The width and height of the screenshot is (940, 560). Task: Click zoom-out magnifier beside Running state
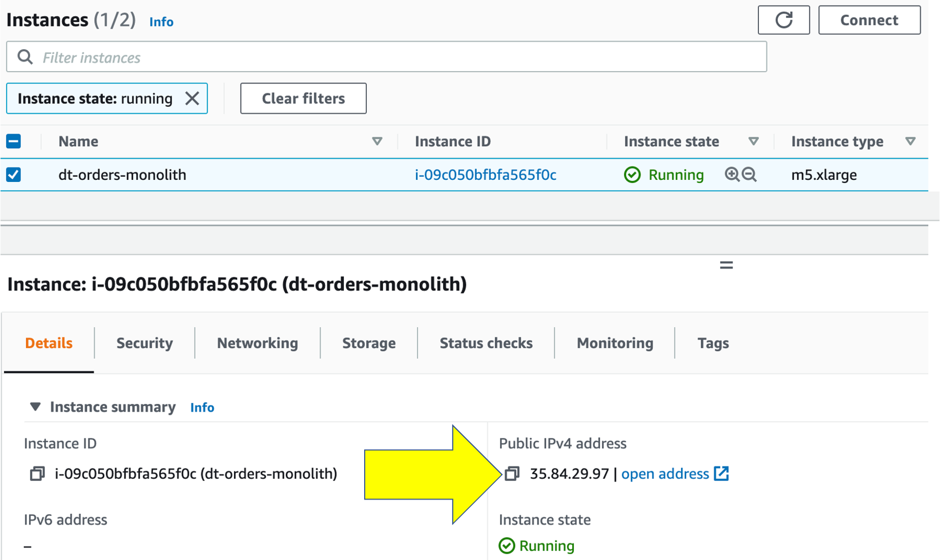tap(749, 175)
